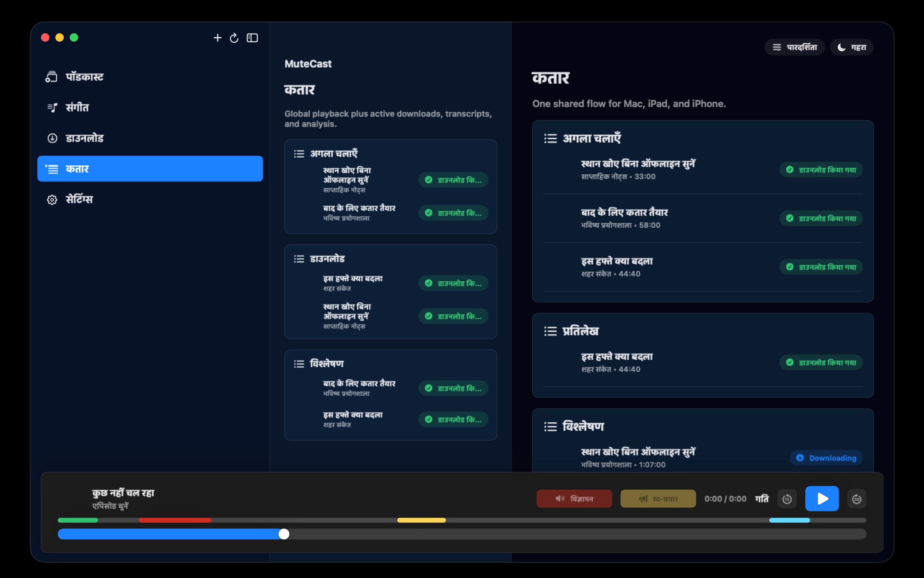Click the white playback slider thumb
This screenshot has width=924, height=578.
click(284, 534)
